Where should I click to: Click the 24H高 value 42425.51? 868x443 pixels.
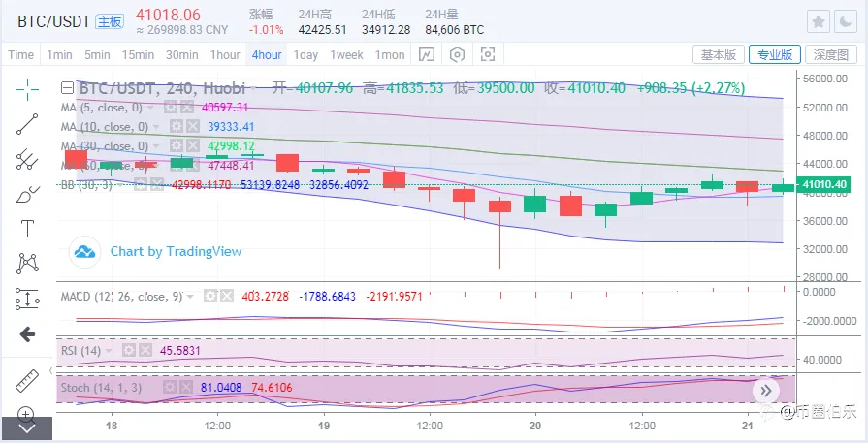coord(322,30)
